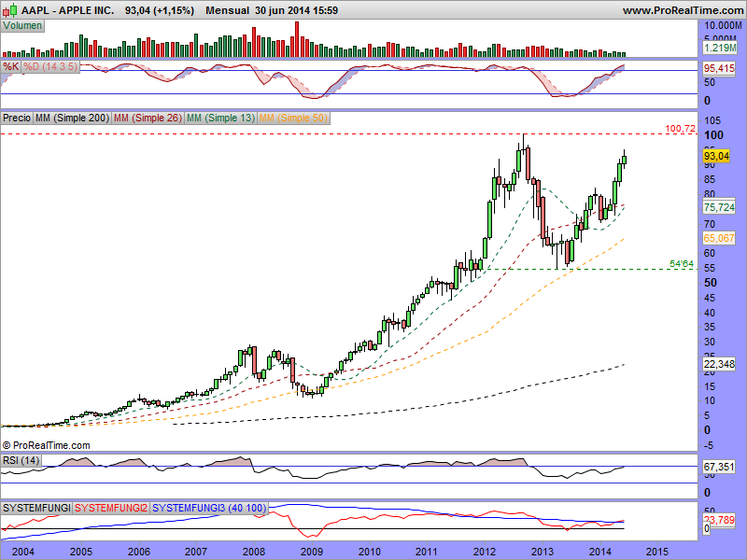Click the 2009 year on time axis
The height and width of the screenshot is (560, 747).
[x=312, y=552]
